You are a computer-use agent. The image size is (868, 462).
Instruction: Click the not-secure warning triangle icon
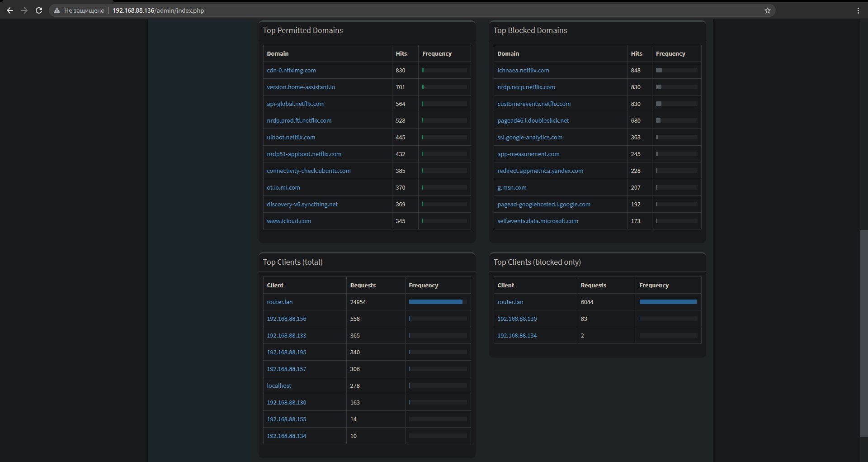point(57,10)
